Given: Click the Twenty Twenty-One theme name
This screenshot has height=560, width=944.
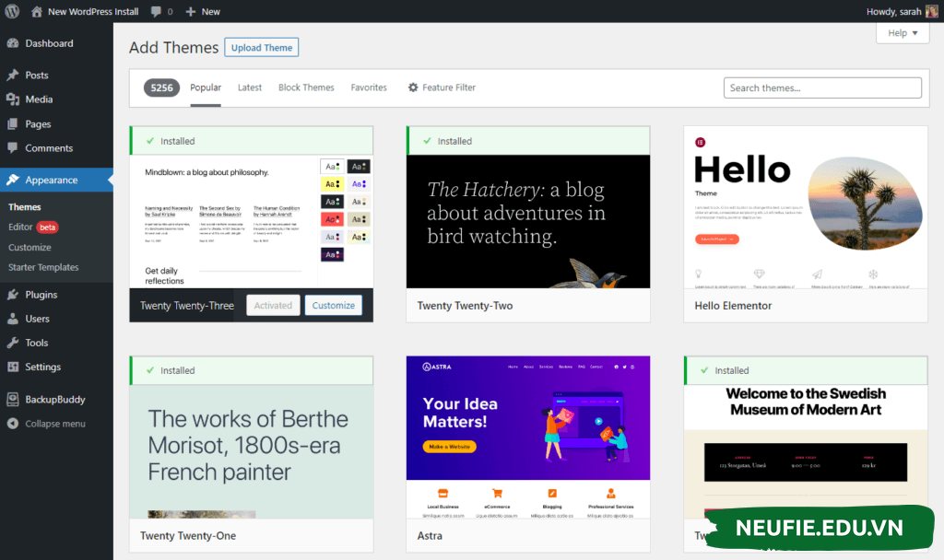Looking at the screenshot, I should 188,535.
